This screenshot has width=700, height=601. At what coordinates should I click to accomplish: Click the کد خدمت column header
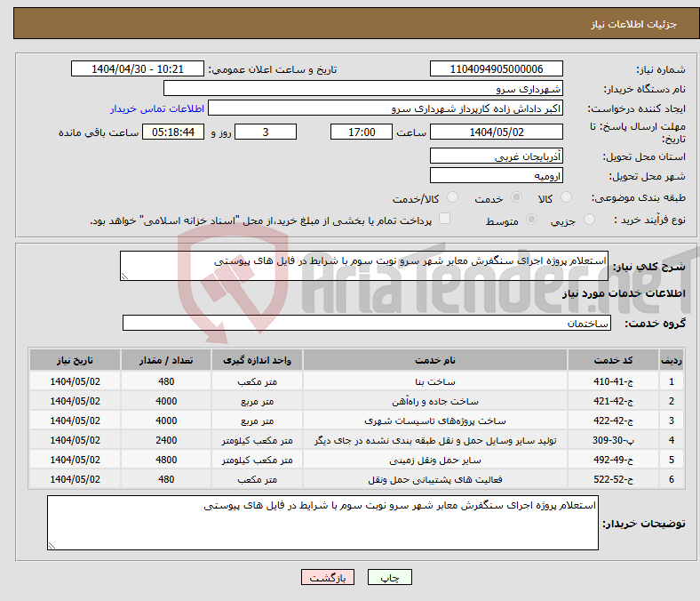tap(614, 360)
